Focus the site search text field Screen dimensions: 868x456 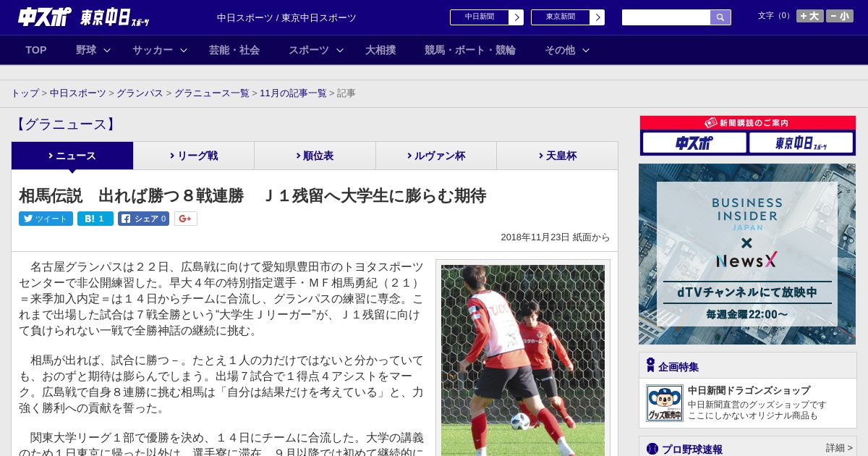tap(666, 17)
